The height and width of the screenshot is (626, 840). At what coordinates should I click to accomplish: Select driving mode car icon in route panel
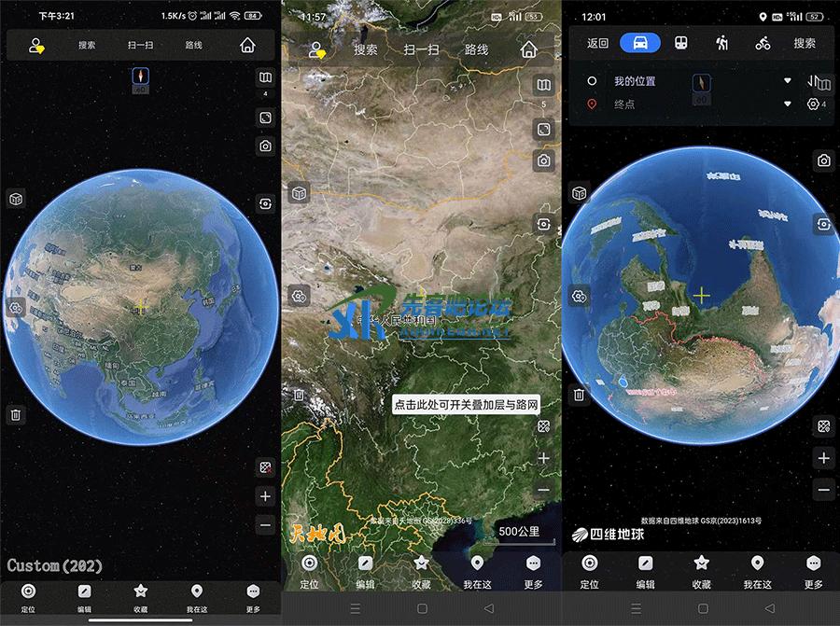(x=639, y=43)
